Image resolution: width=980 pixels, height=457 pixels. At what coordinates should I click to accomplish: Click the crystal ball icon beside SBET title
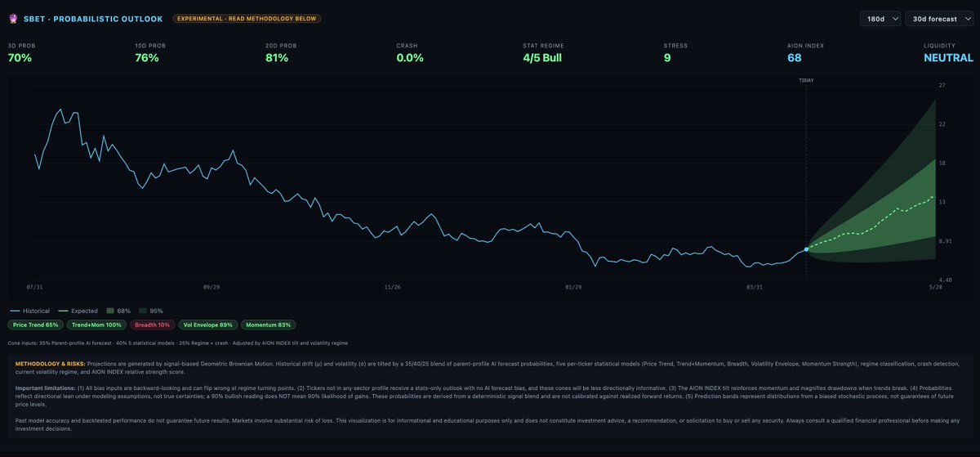point(13,18)
